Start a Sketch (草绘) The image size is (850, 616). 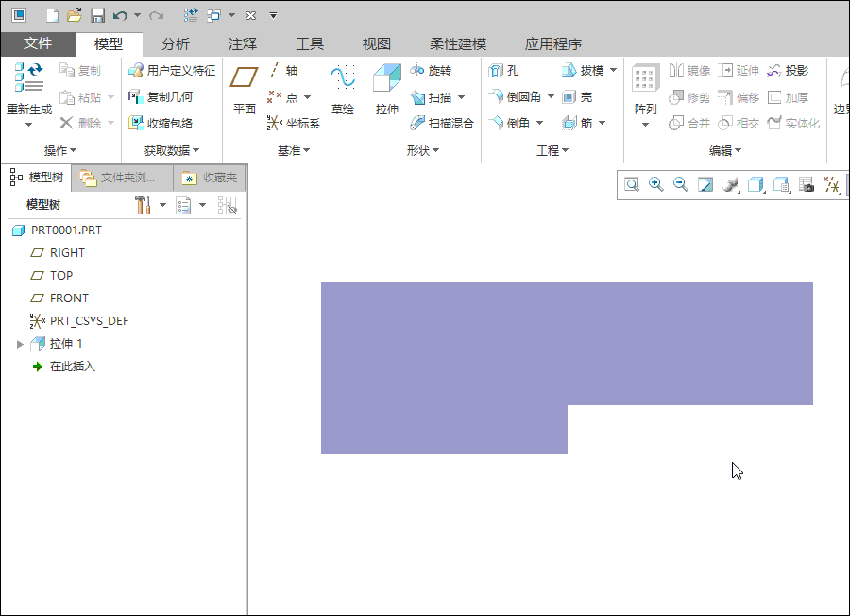tap(343, 89)
